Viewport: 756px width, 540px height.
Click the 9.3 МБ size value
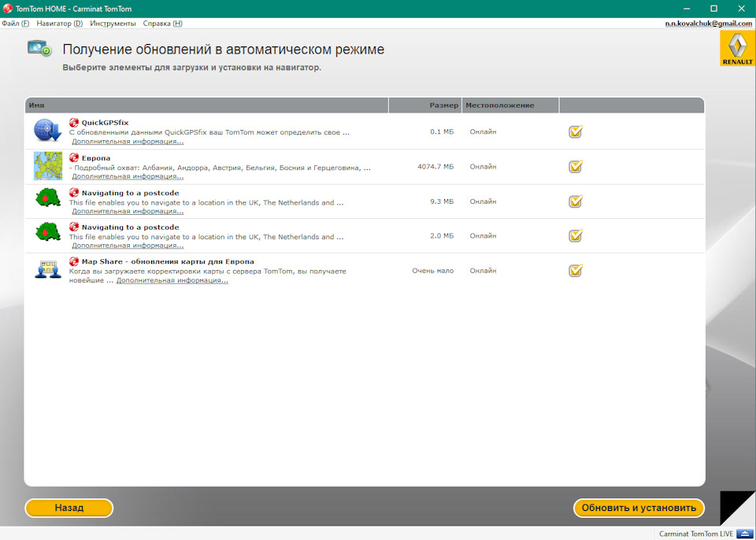tap(442, 202)
